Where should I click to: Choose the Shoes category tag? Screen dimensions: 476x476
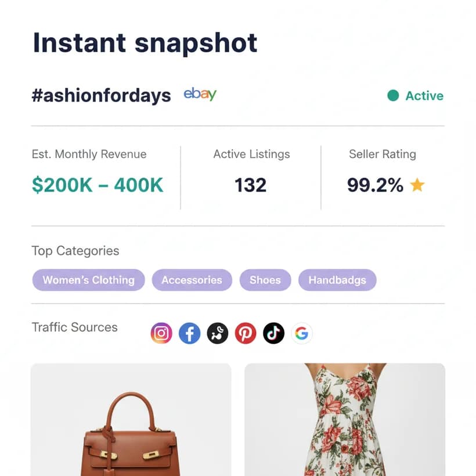pyautogui.click(x=265, y=280)
